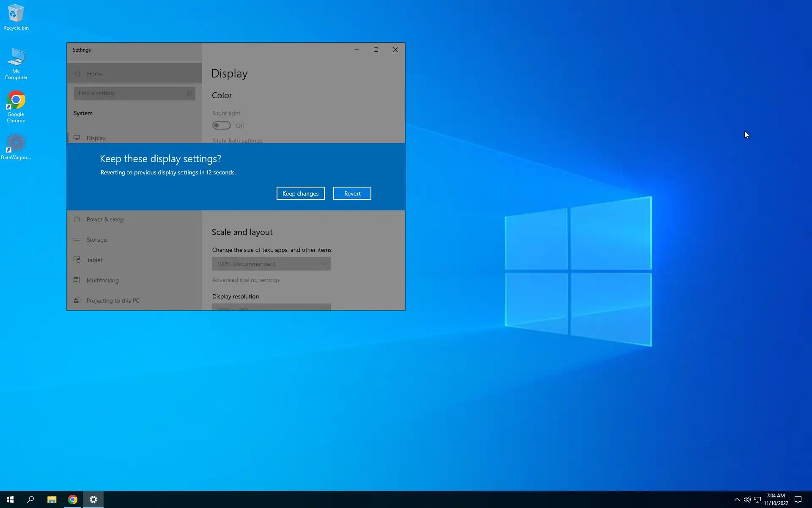This screenshot has height=508, width=812.
Task: Toggle the Night light switch
Action: point(222,126)
